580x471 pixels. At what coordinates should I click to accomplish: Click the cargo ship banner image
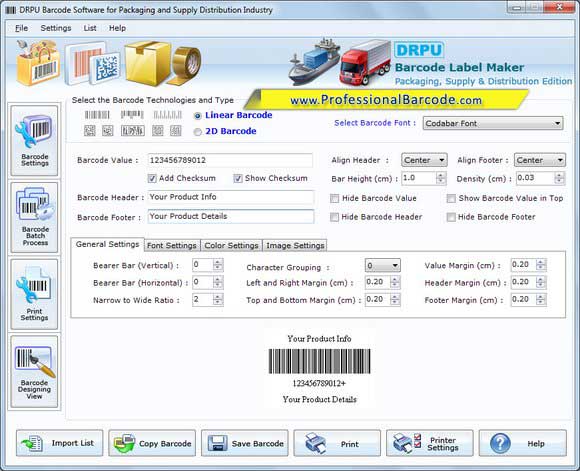313,61
